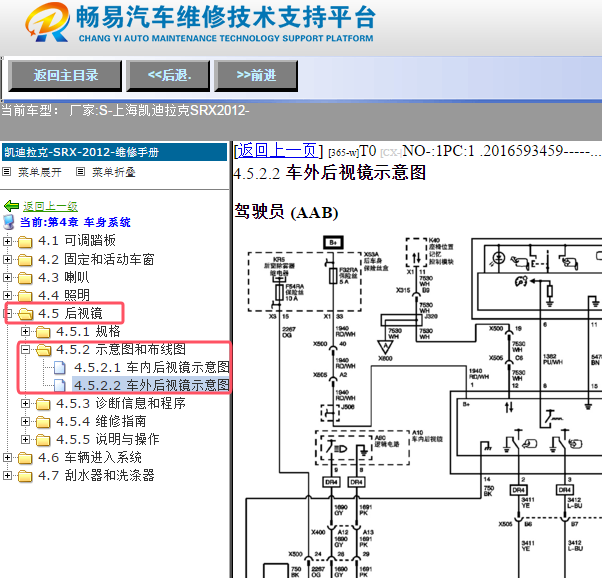This screenshot has width=602, height=578.
Task: Click the folder icon for 4.5.1 规格
Action: pyautogui.click(x=43, y=331)
